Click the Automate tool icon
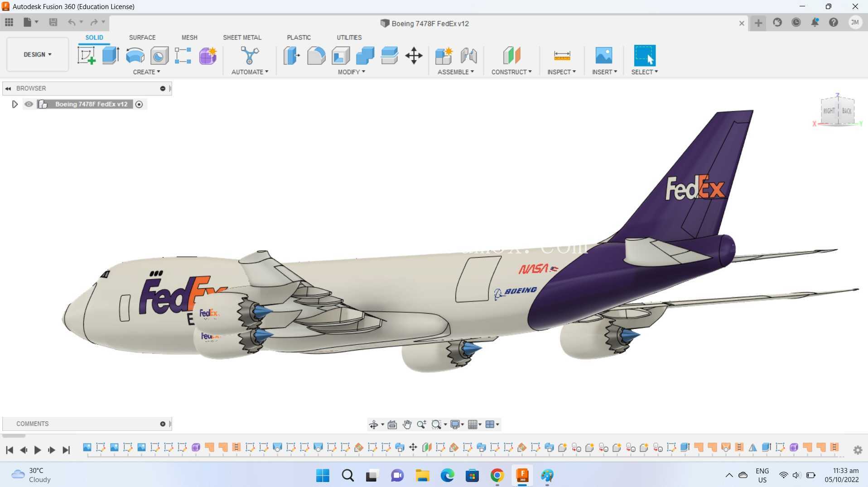The height and width of the screenshot is (487, 868). coord(250,56)
